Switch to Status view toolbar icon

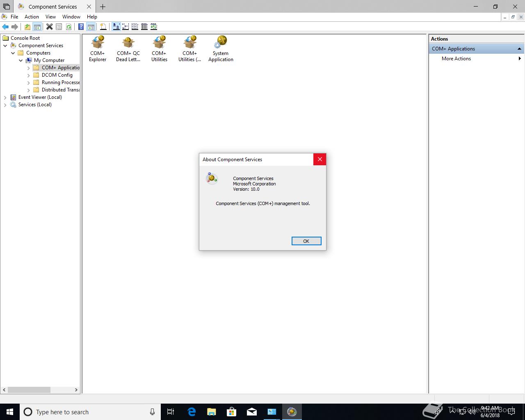154,27
